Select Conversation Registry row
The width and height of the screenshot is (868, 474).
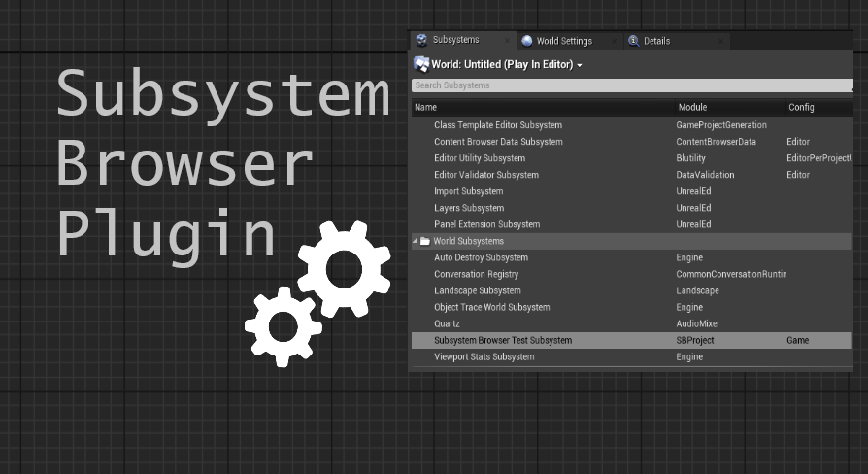tap(632, 274)
